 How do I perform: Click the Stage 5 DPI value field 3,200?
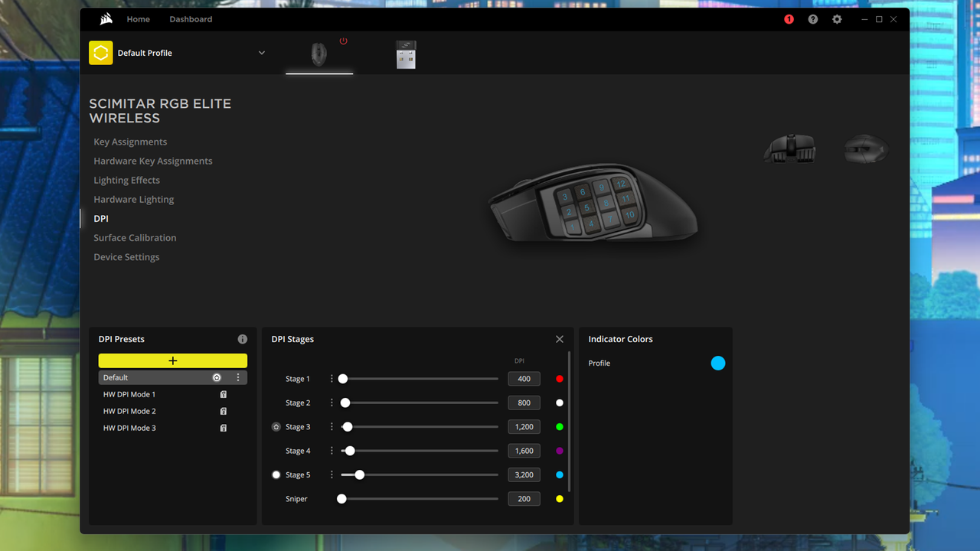[x=524, y=474]
